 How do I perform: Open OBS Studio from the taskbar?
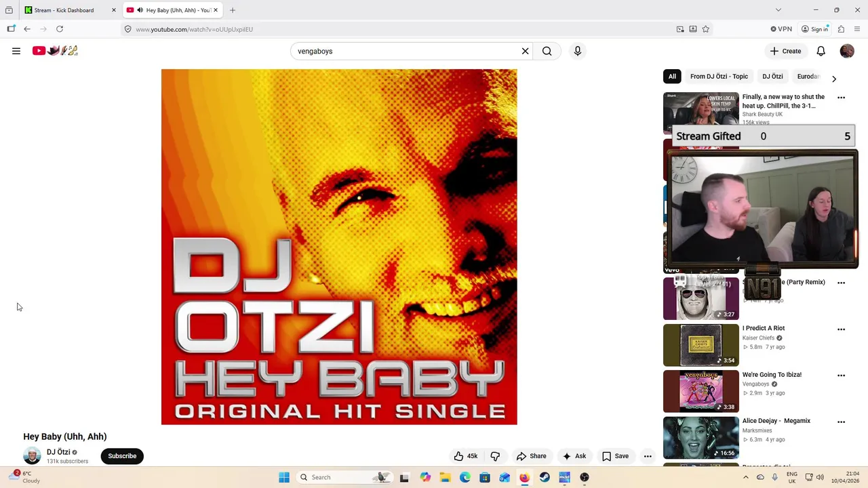click(585, 477)
